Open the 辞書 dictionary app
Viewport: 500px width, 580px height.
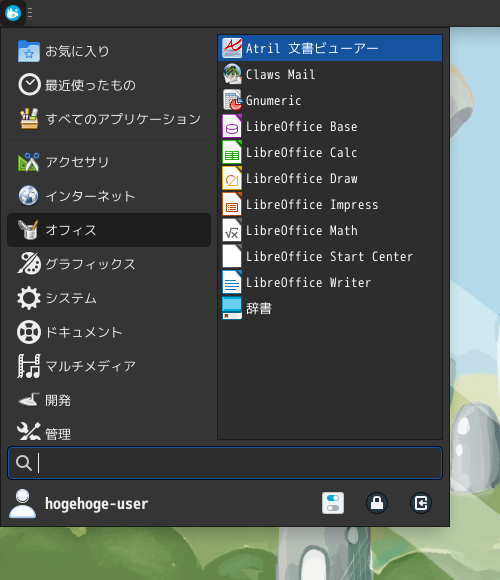[x=330, y=308]
